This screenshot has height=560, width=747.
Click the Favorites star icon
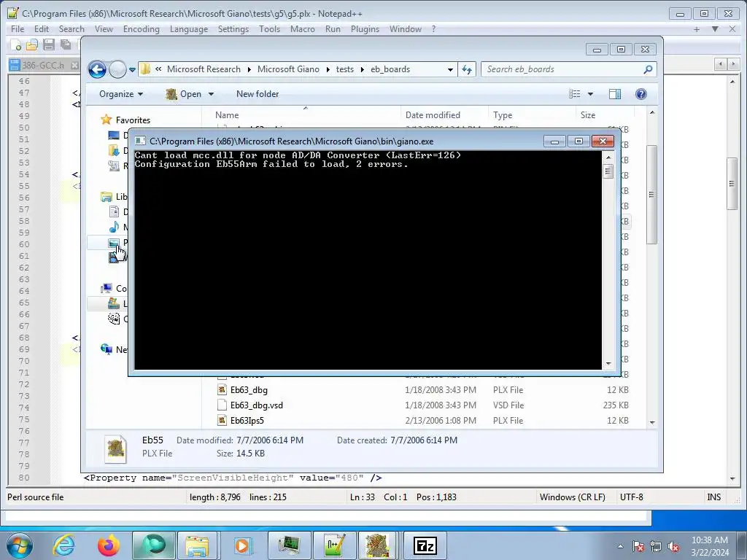(107, 120)
